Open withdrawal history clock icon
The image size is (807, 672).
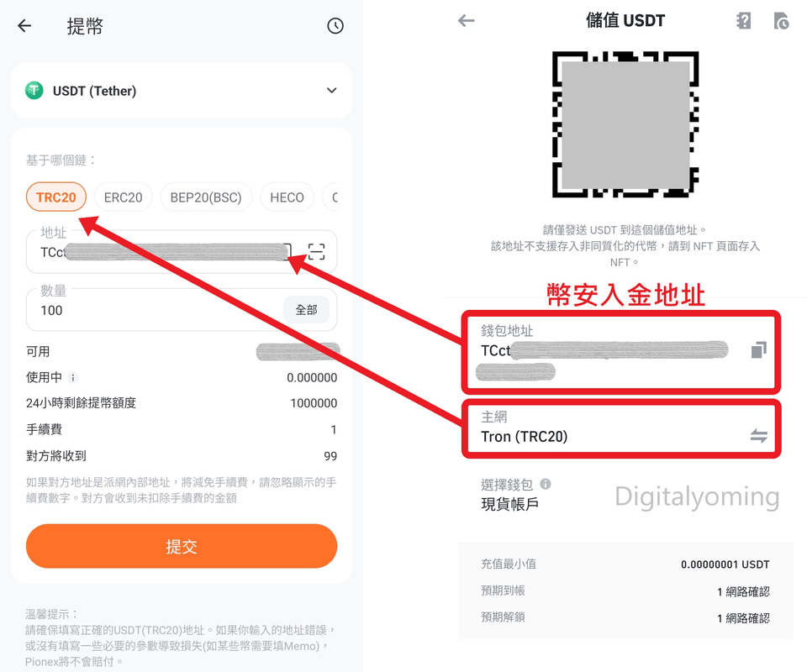tap(335, 26)
